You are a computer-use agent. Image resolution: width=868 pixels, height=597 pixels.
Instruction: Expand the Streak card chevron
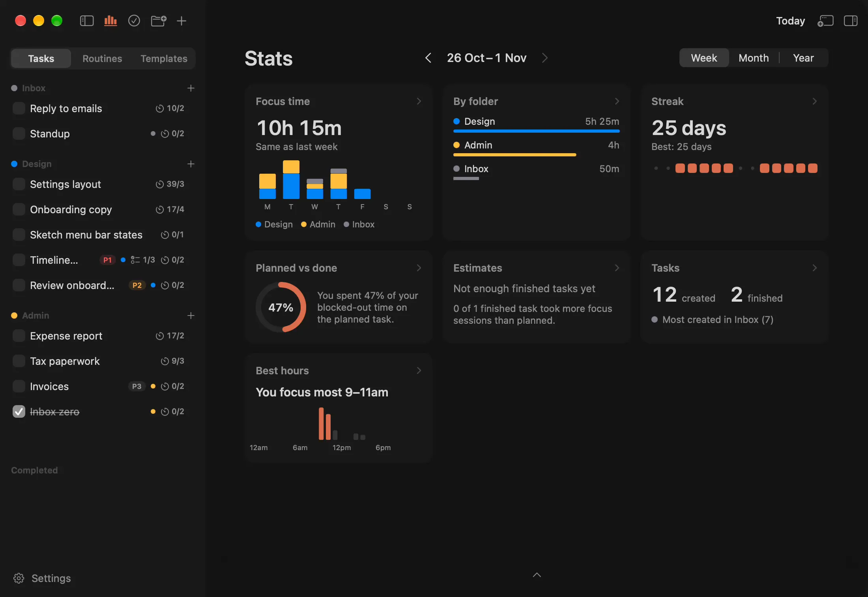[815, 101]
